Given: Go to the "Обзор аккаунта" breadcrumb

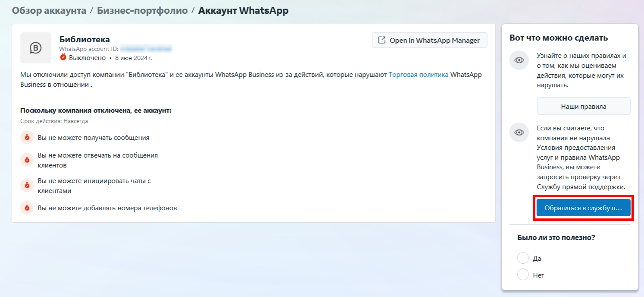Looking at the screenshot, I should click(49, 10).
